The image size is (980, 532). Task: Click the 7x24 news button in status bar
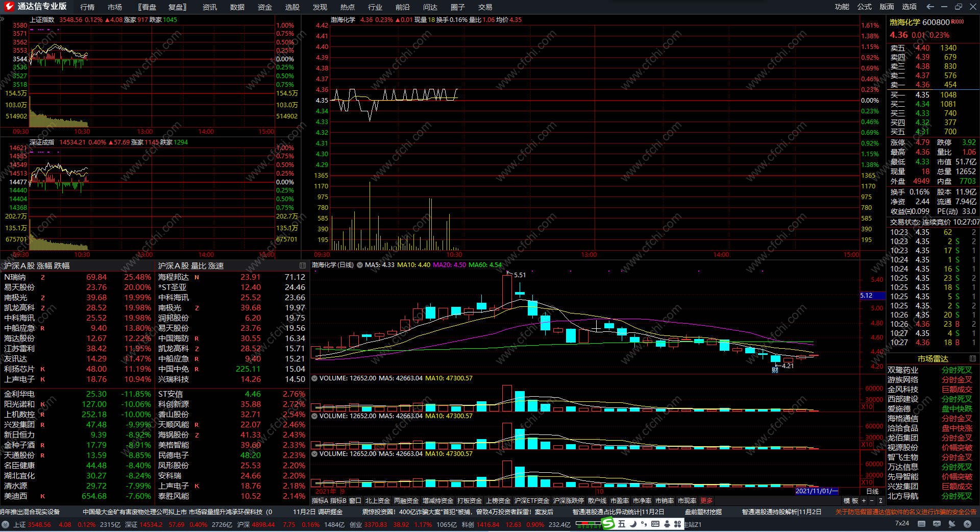[902, 523]
